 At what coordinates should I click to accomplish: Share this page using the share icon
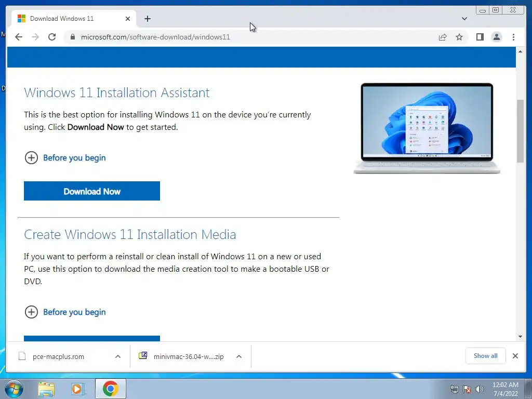click(x=443, y=37)
